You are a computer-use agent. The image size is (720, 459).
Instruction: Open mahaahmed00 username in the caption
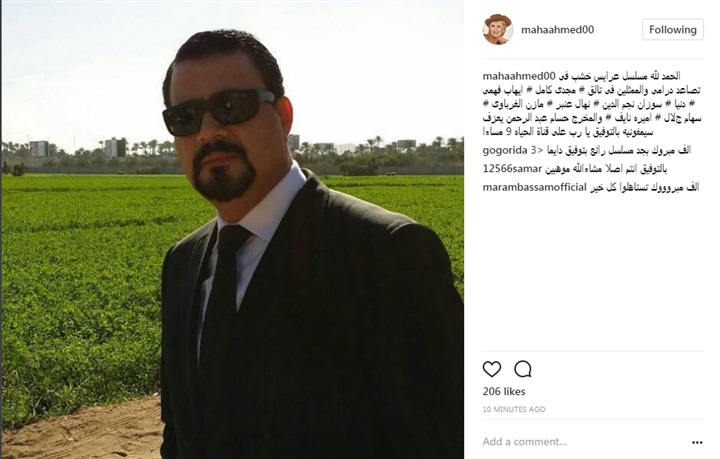pyautogui.click(x=519, y=76)
